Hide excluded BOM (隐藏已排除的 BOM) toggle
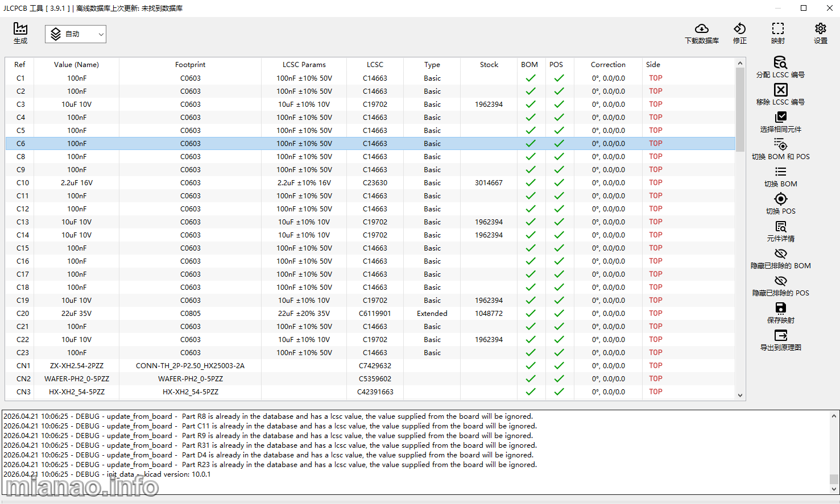Image resolution: width=840 pixels, height=504 pixels. [x=780, y=253]
